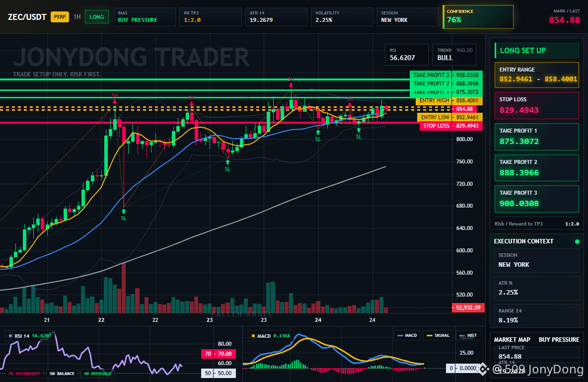Click the ATR 14 value box
Viewport: 588px width, 382px height.
coord(276,17)
